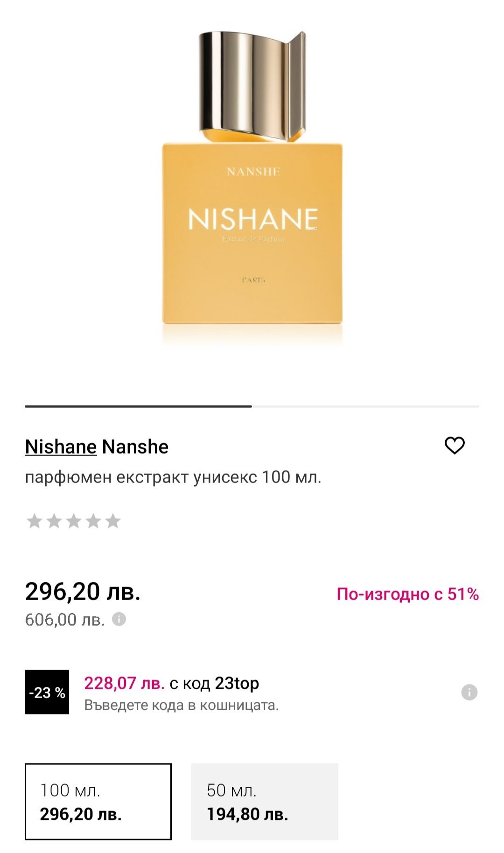
Task: Click the 228,07 лв. promo code price
Action: pos(124,683)
